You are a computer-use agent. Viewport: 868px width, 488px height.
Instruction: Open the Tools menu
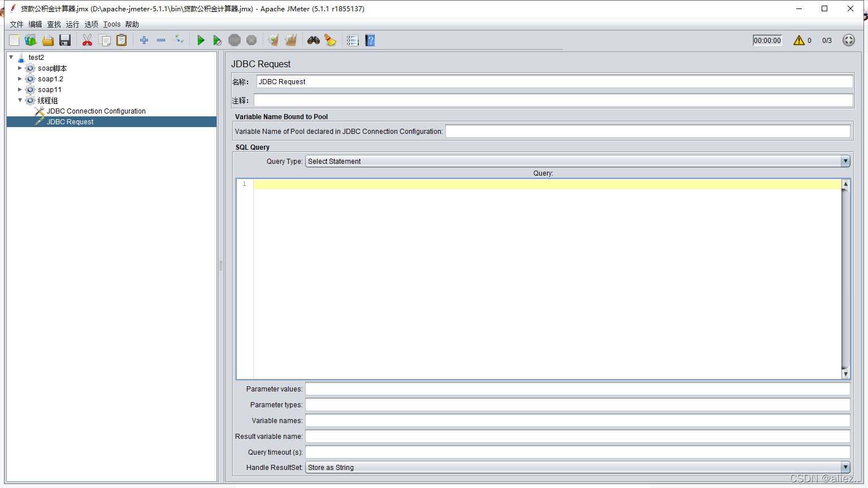point(112,24)
